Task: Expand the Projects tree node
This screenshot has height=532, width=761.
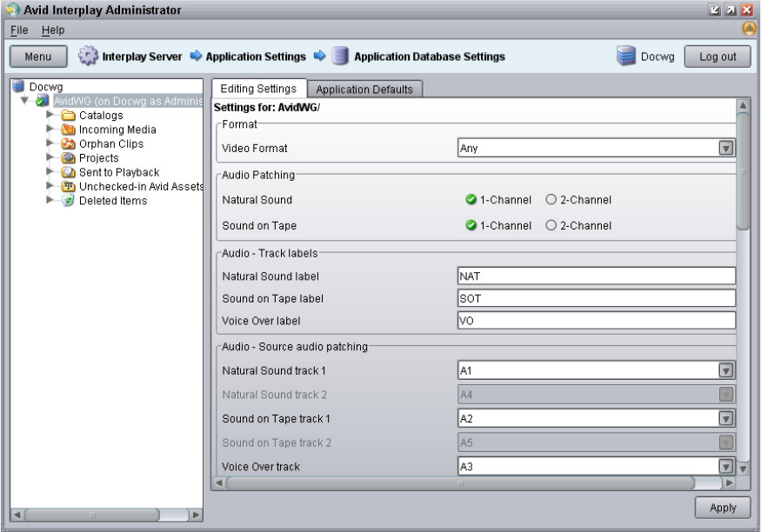Action: tap(51, 158)
